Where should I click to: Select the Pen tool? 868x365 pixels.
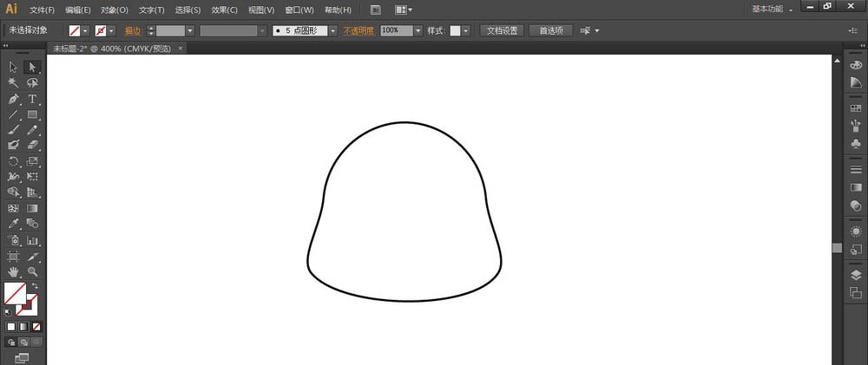click(13, 99)
